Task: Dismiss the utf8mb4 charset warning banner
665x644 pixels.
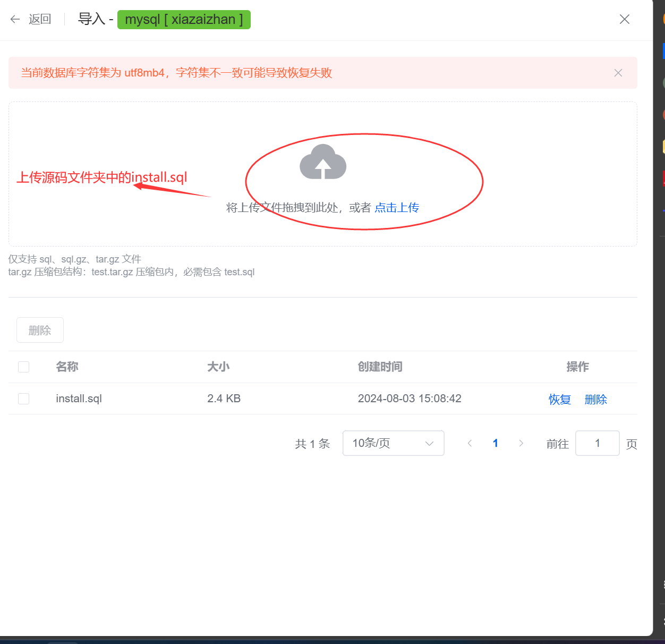Action: click(x=618, y=73)
